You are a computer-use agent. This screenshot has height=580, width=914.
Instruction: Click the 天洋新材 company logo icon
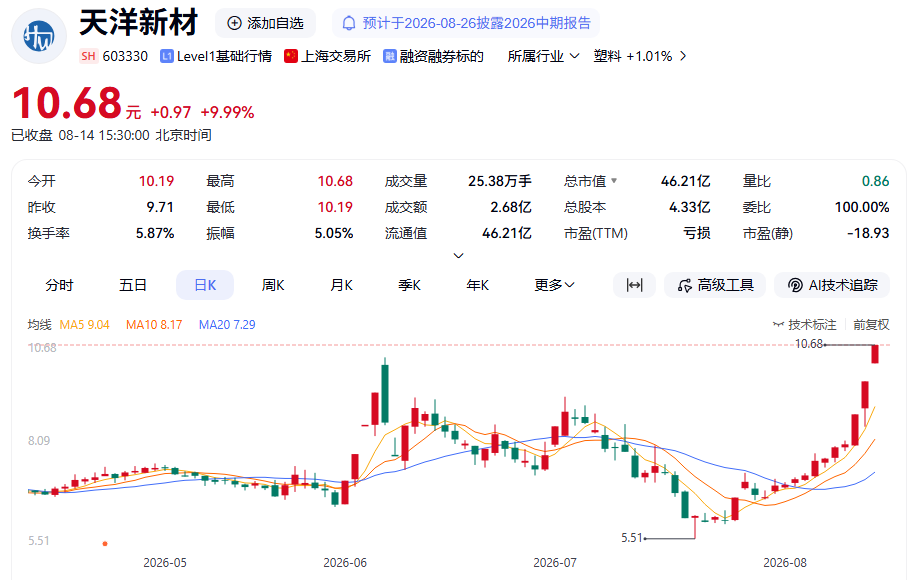pyautogui.click(x=38, y=36)
